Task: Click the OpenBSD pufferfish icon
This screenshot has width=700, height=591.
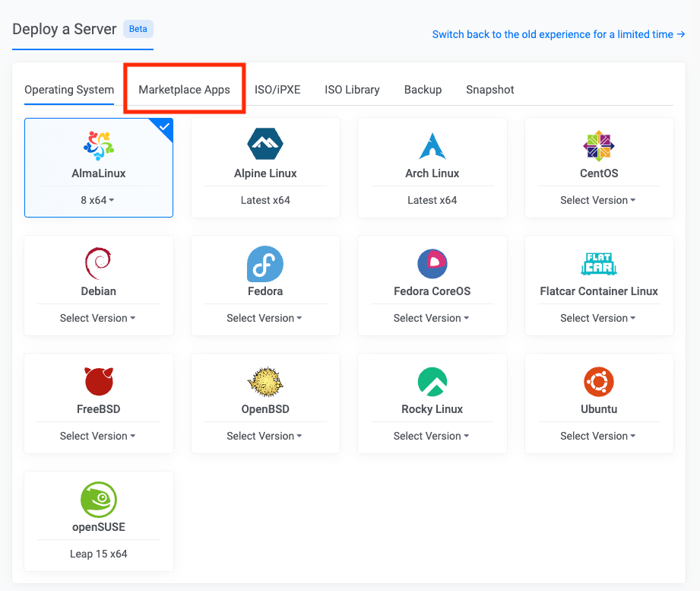Action: [x=265, y=382]
